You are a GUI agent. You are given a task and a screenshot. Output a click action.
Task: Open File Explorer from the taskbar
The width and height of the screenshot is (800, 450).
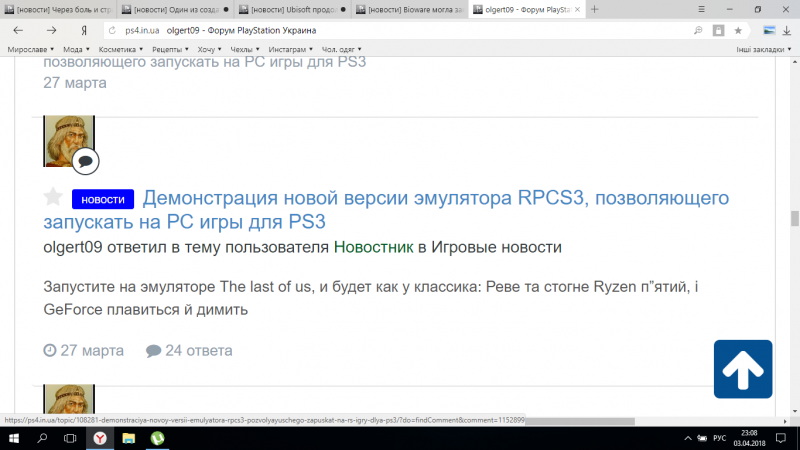129,438
